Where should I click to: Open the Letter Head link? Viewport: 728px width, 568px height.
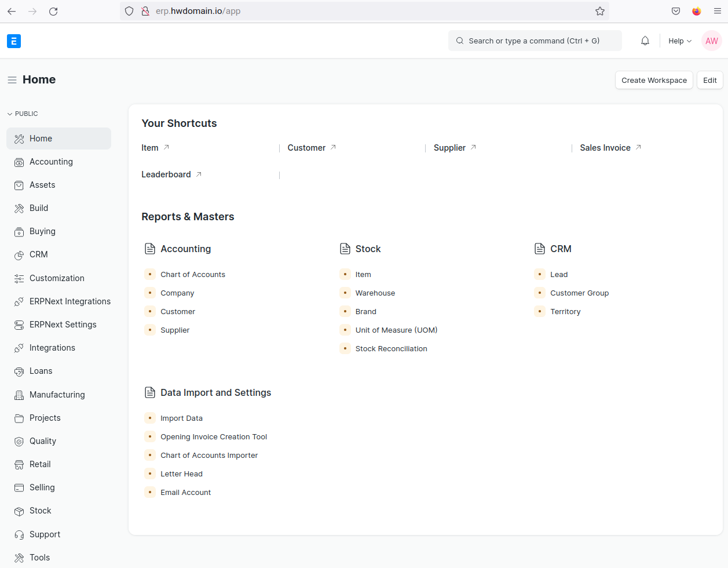[181, 474]
